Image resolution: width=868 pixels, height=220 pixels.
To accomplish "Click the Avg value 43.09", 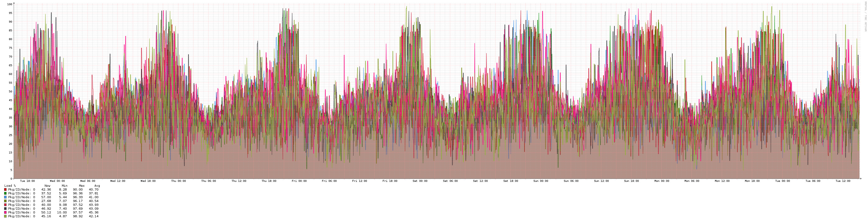I will point(94,209).
